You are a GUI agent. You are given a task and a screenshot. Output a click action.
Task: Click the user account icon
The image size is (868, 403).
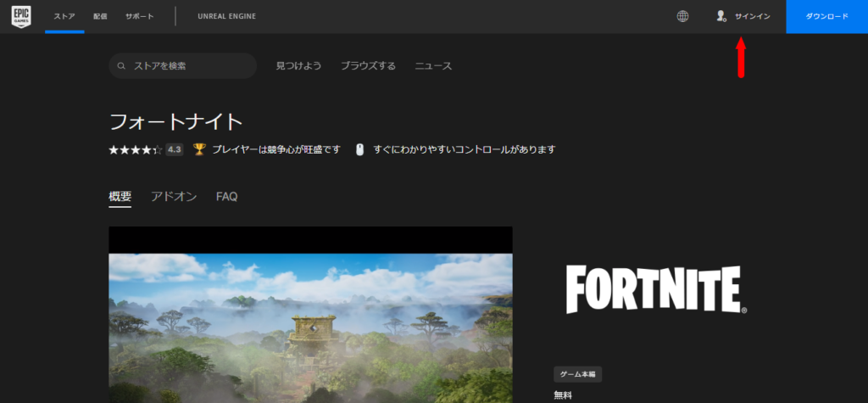[x=721, y=17]
